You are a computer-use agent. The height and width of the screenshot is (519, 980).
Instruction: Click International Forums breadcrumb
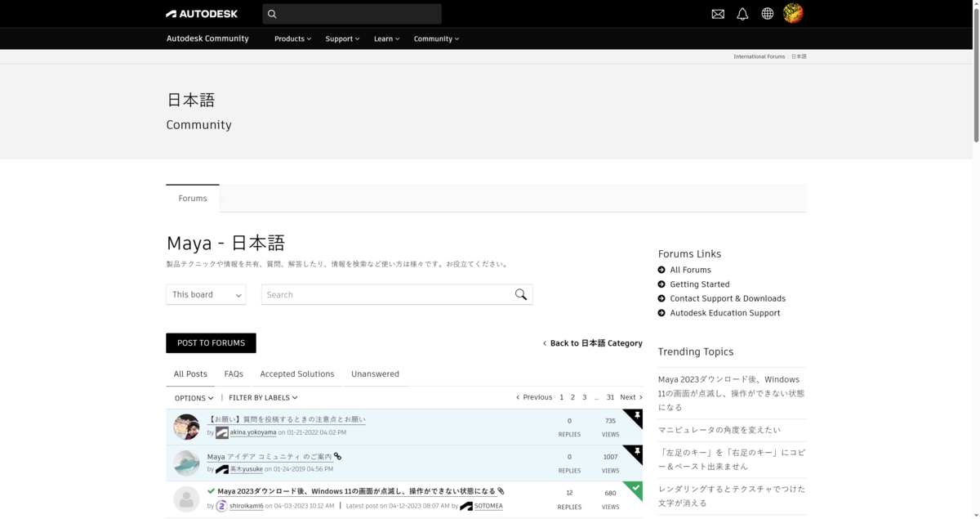759,56
